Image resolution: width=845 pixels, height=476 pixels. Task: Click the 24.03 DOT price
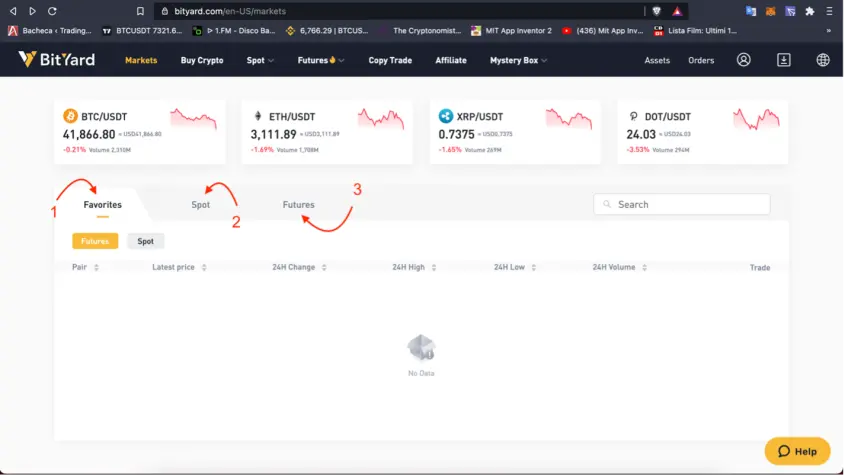[641, 134]
